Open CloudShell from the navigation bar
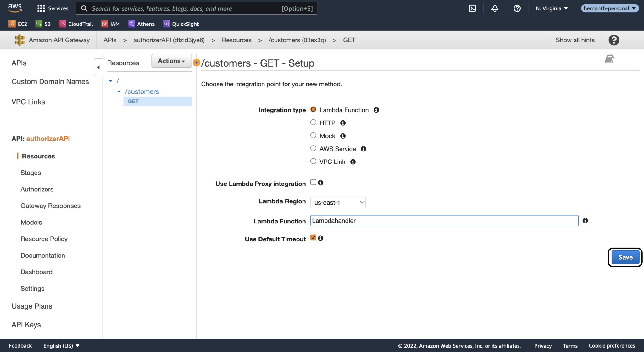 (473, 8)
